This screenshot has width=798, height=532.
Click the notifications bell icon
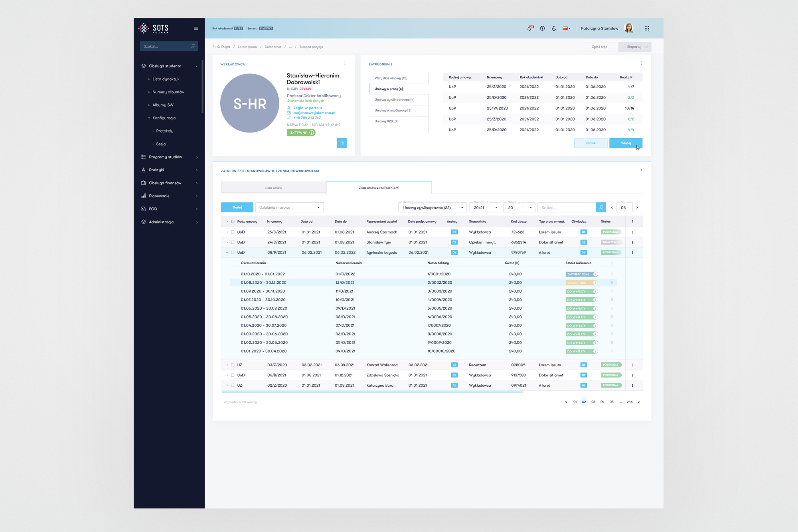(x=529, y=28)
